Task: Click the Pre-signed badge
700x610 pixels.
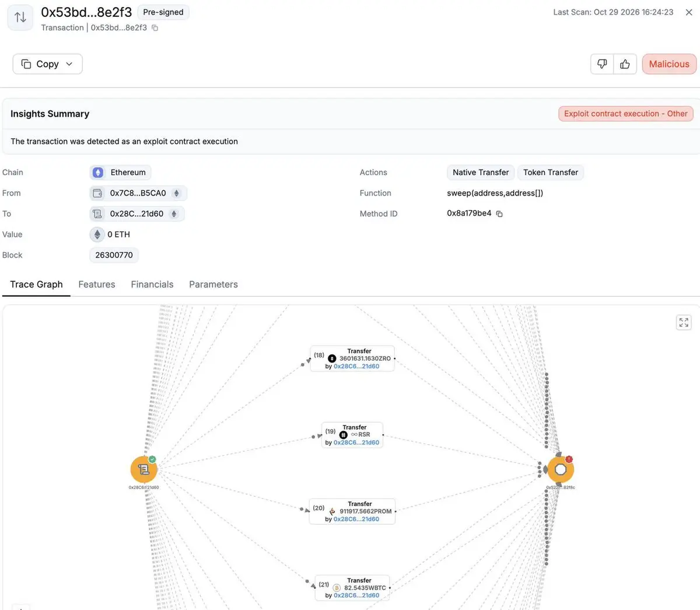Action: [163, 12]
